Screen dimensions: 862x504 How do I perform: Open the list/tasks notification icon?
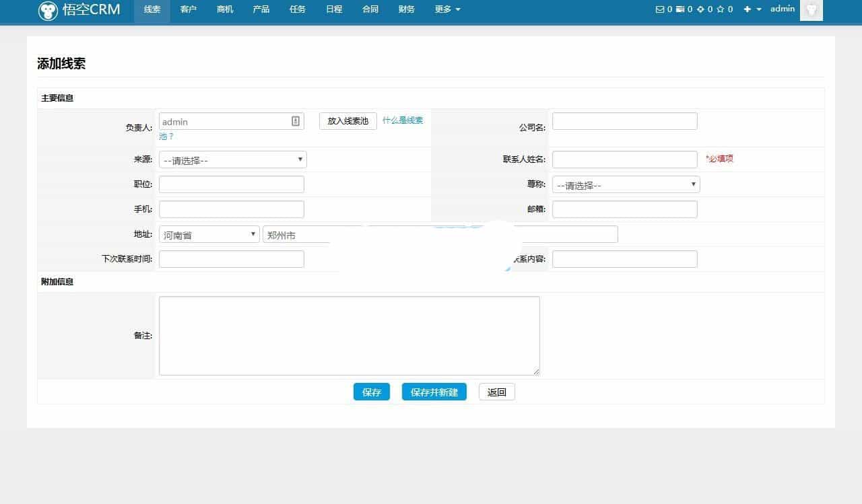[x=679, y=9]
